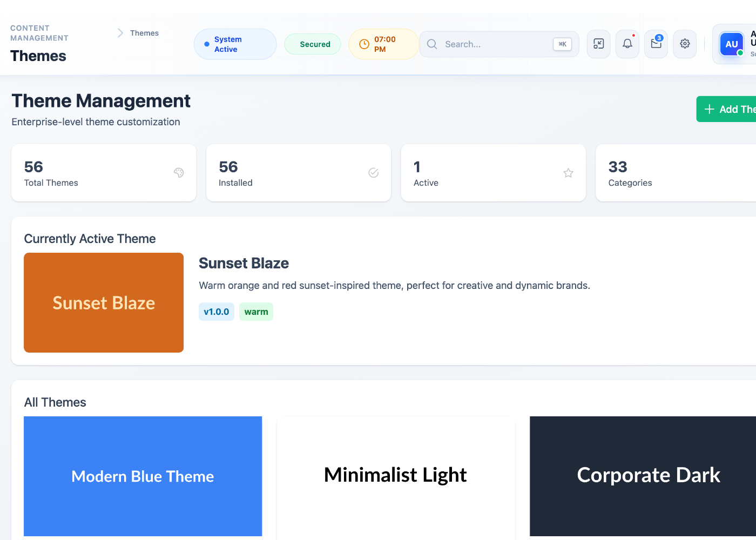Open notifications bell
Viewport: 756px width, 540px height.
627,44
